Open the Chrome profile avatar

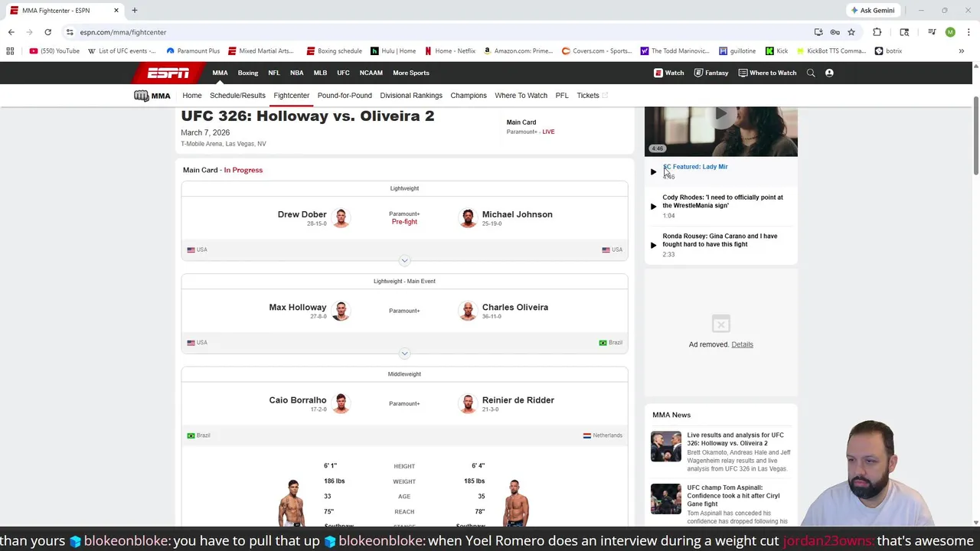click(x=950, y=32)
